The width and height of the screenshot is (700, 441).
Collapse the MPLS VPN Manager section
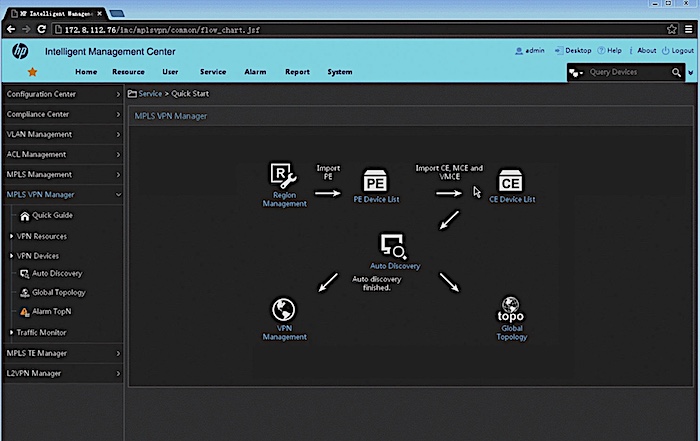click(62, 195)
